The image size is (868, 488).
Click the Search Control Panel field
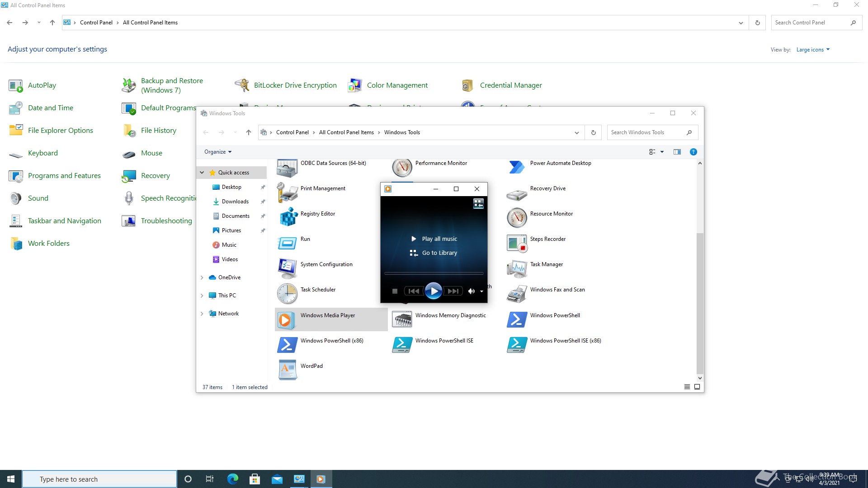[x=816, y=23]
